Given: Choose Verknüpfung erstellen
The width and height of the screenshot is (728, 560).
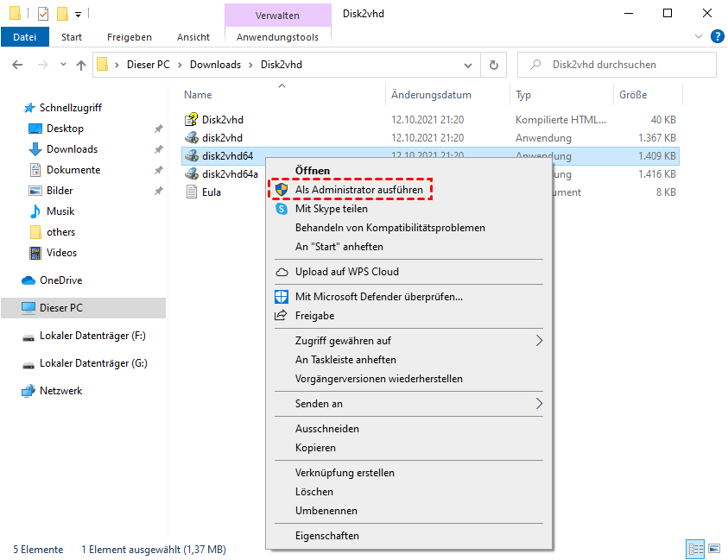Looking at the screenshot, I should click(x=408, y=473).
